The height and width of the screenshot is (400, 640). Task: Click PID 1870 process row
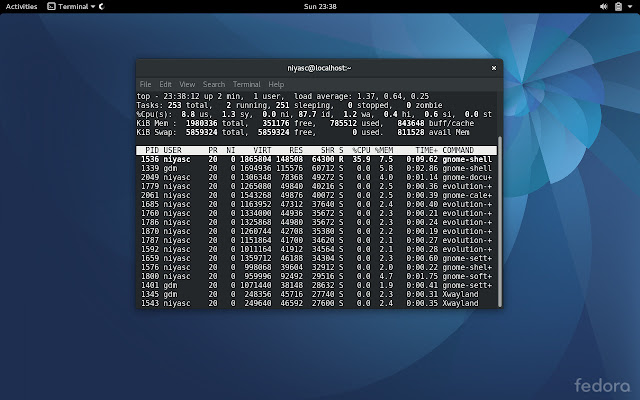pyautogui.click(x=316, y=231)
